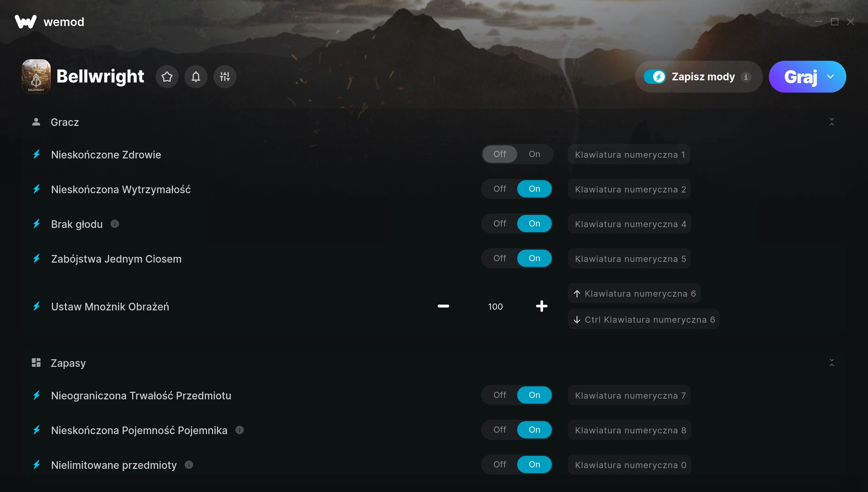The width and height of the screenshot is (868, 492).
Task: Turn Off Zabójstwa Jednym Ciosem
Action: point(500,258)
